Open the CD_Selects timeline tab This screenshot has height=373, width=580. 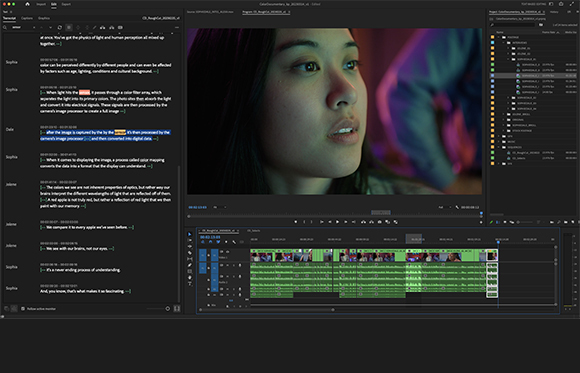click(254, 231)
